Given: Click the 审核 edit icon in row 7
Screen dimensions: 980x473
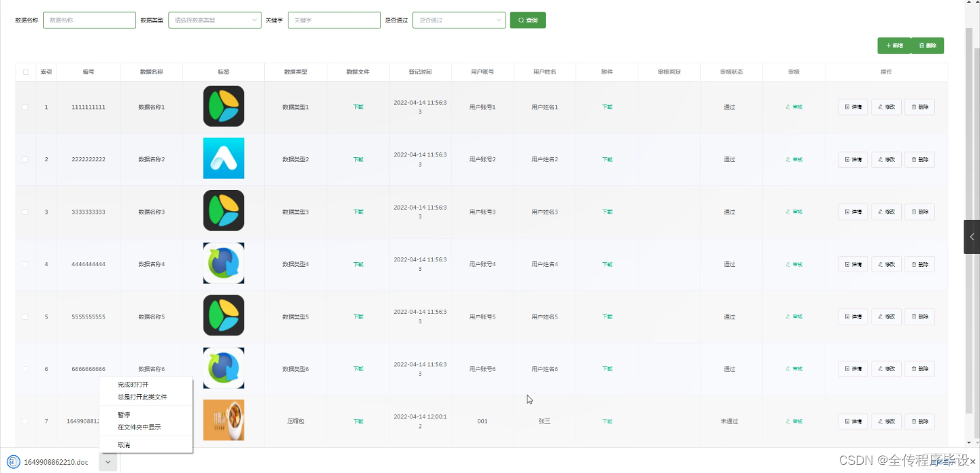Looking at the screenshot, I should (x=788, y=421).
